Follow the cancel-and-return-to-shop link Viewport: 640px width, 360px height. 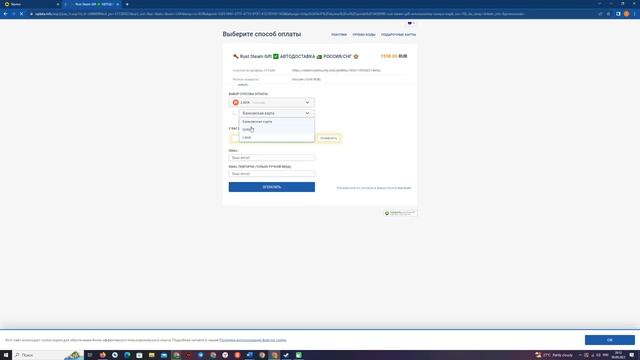[374, 188]
